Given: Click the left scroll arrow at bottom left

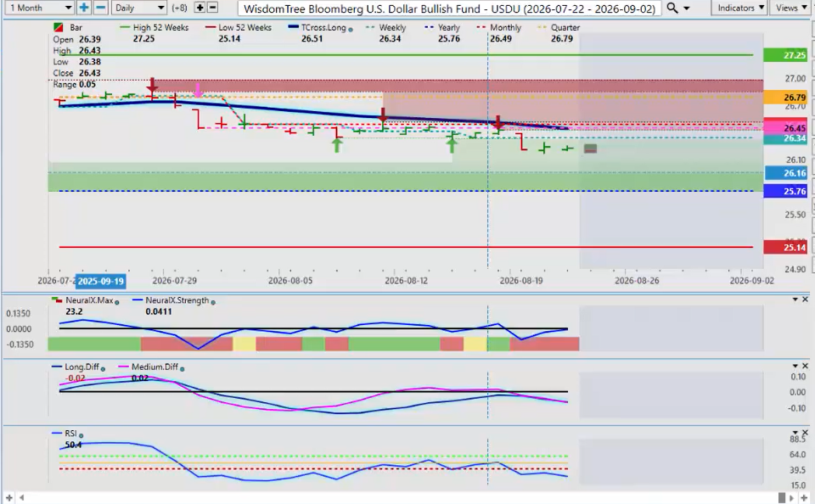Looking at the screenshot, I should click(22, 498).
